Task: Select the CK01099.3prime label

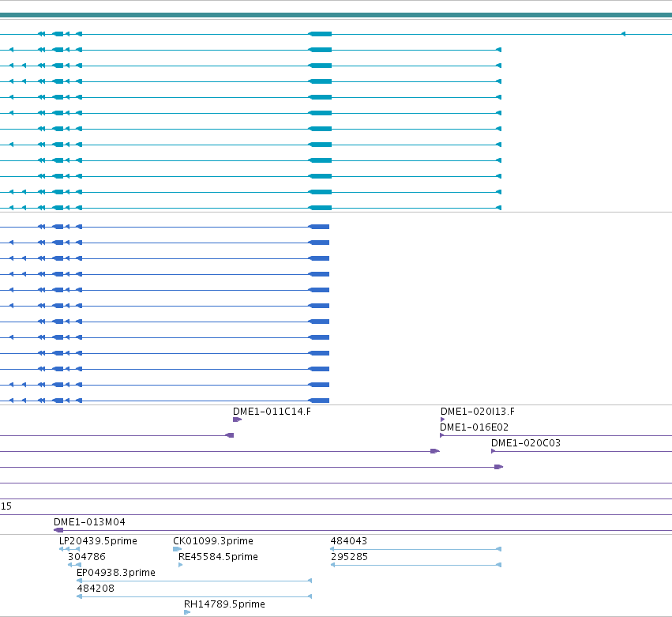Action: click(213, 540)
